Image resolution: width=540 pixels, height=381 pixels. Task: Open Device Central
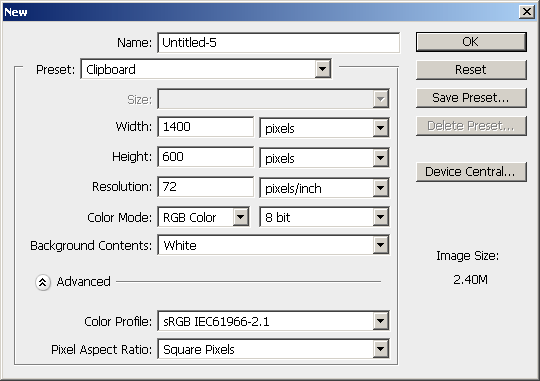pos(471,172)
